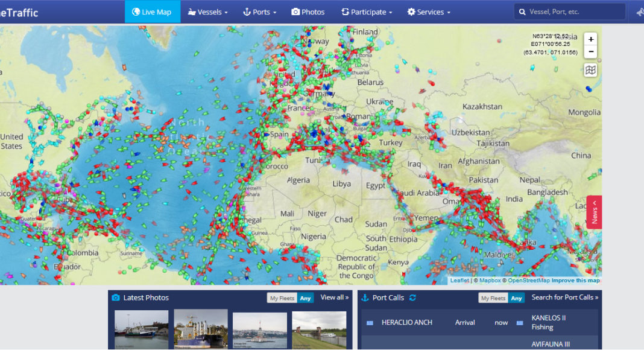
Task: Expand the Services dropdown
Action: tap(429, 12)
